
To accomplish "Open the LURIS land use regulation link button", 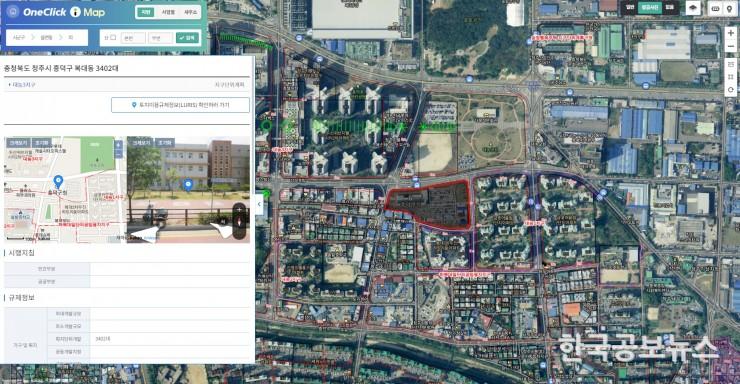I will click(180, 105).
